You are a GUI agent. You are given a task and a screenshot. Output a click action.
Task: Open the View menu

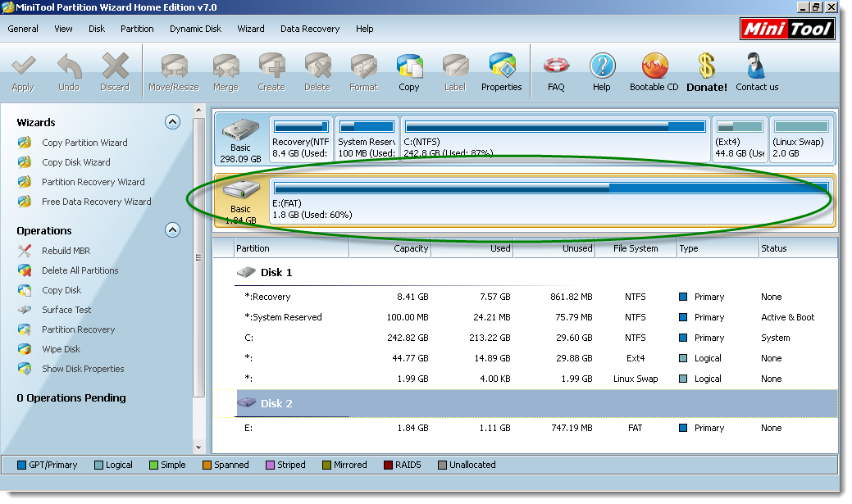(x=63, y=29)
